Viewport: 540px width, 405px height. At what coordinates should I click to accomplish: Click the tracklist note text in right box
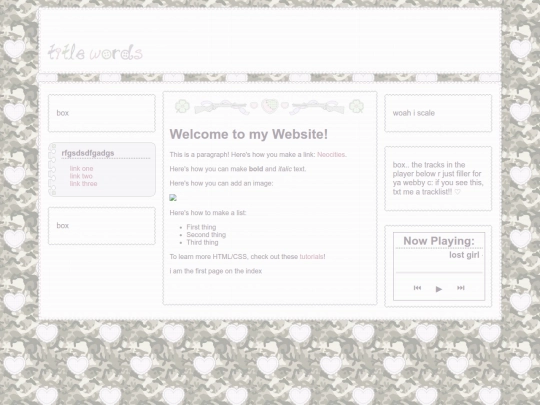(438, 178)
